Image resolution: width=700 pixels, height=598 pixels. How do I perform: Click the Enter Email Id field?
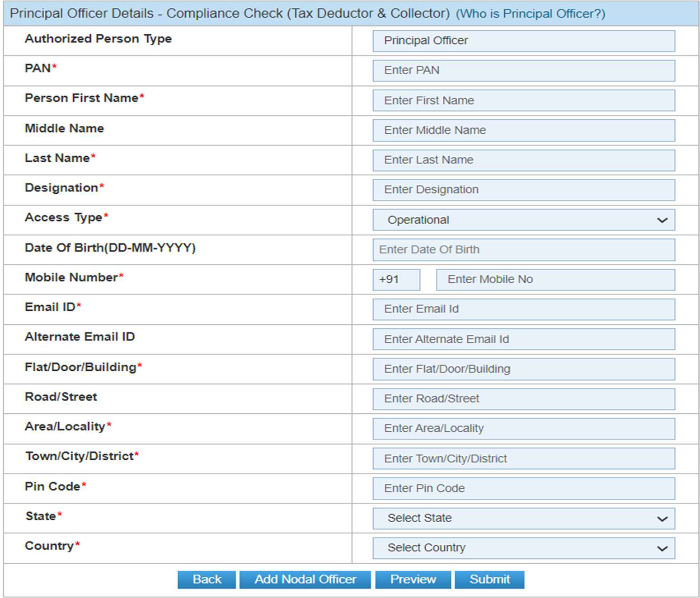pyautogui.click(x=524, y=309)
